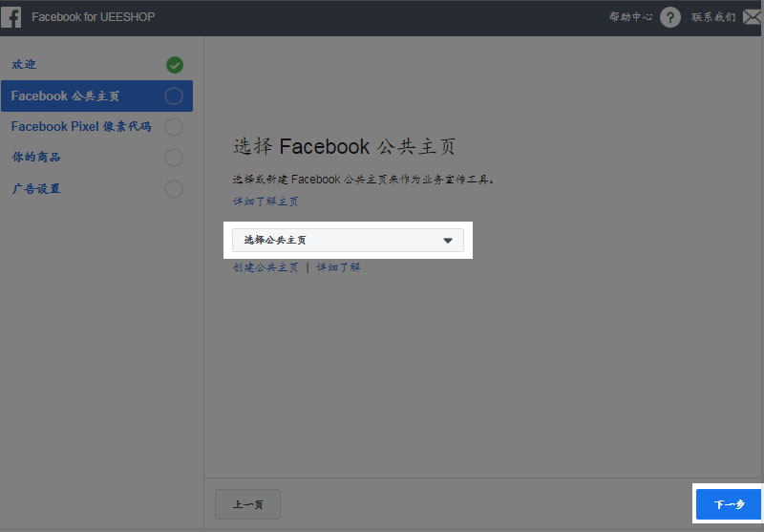The height and width of the screenshot is (532, 764).
Task: Click the 上一页 button
Action: [247, 504]
